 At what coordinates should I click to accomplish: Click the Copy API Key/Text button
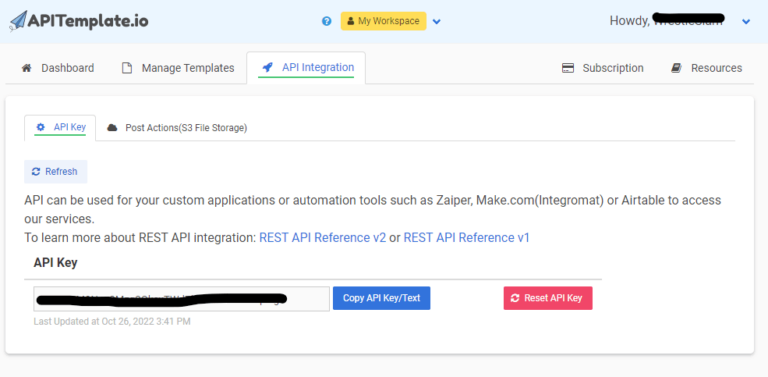[x=382, y=298]
